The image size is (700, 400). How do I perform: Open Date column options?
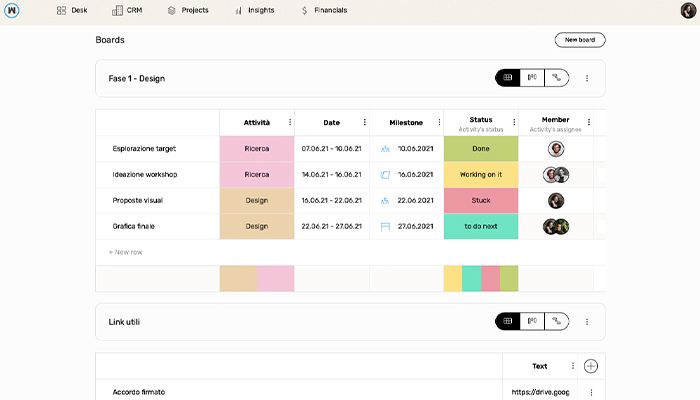tap(365, 122)
